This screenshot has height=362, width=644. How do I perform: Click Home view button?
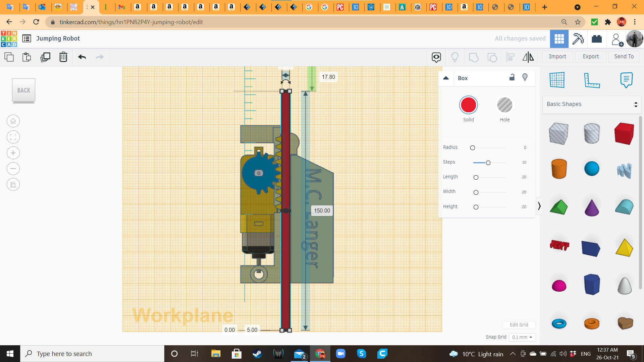(x=13, y=121)
